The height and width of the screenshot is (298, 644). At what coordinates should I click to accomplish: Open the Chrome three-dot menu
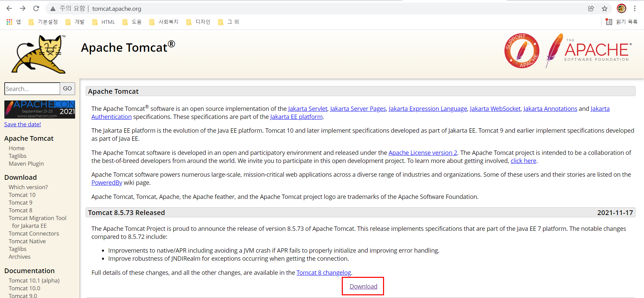(635, 8)
